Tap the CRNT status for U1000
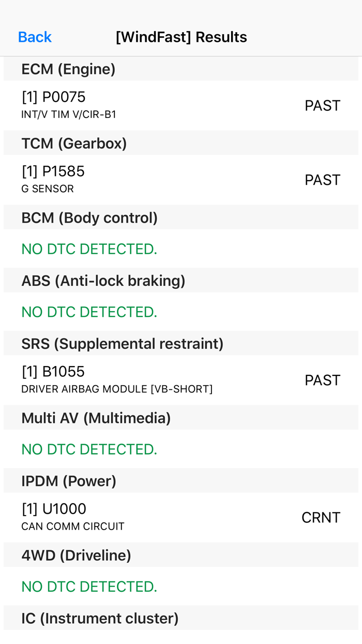Viewport: 362px width, 644px height. point(321,518)
